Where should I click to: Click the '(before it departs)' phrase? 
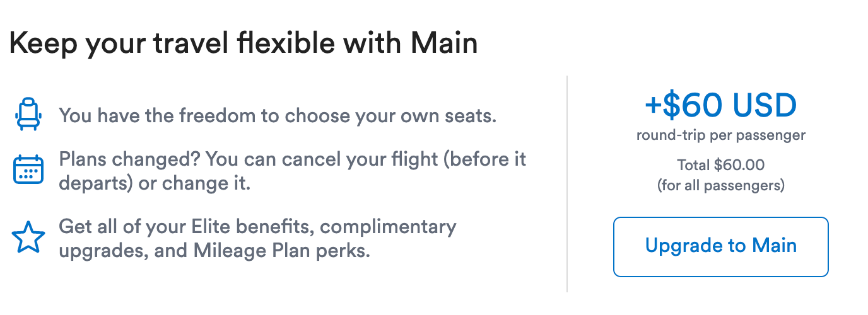coord(486,159)
